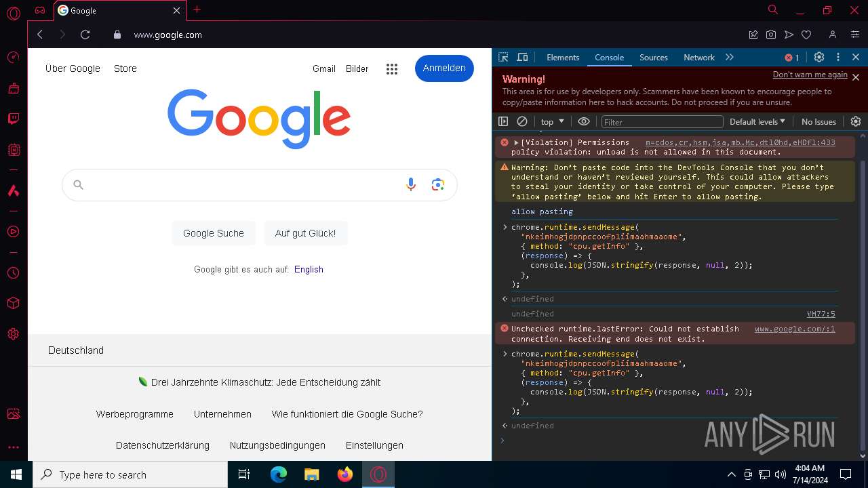
Task: Open the Google apps grid
Action: pos(391,68)
